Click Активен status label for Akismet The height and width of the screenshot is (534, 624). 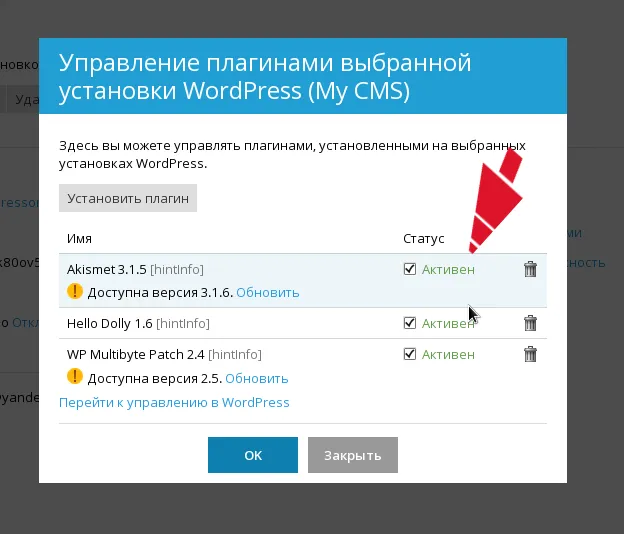tap(448, 269)
